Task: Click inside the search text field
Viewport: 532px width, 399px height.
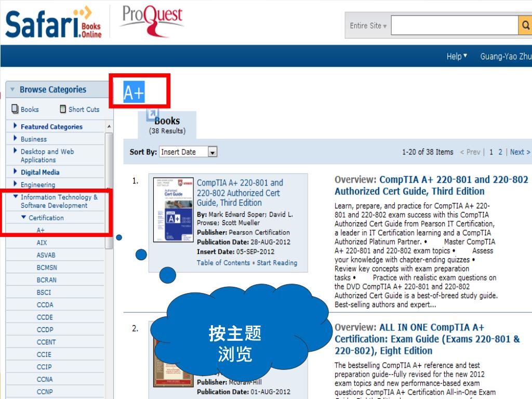Action: coord(455,25)
